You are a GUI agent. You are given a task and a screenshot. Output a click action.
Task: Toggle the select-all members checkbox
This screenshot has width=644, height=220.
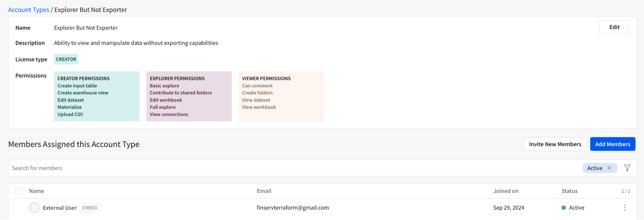(19, 191)
